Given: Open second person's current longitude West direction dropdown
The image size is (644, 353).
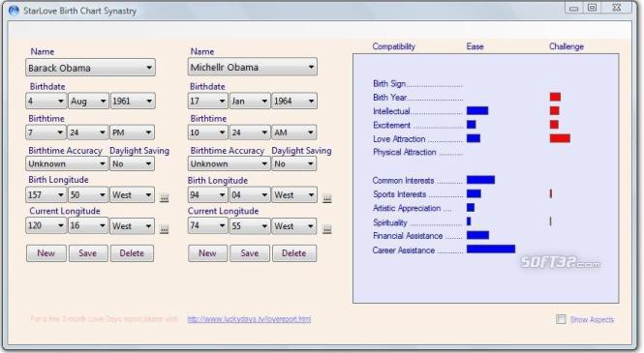Looking at the screenshot, I should (294, 226).
